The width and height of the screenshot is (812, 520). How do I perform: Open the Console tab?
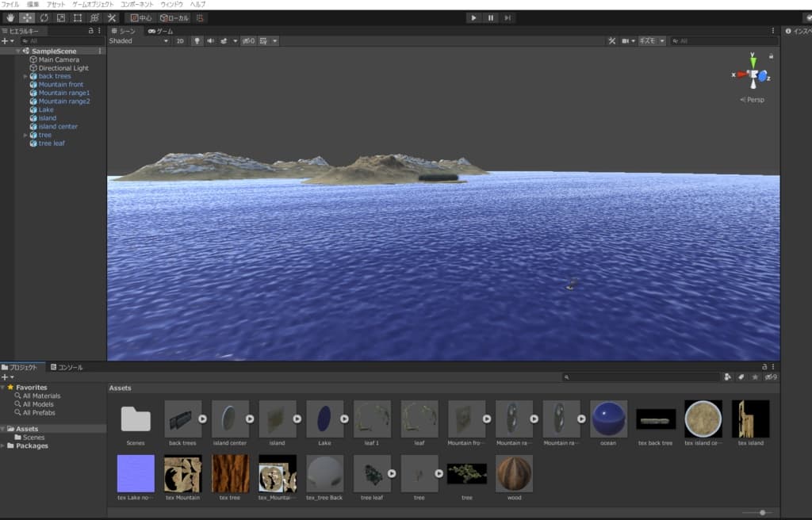[x=67, y=367]
